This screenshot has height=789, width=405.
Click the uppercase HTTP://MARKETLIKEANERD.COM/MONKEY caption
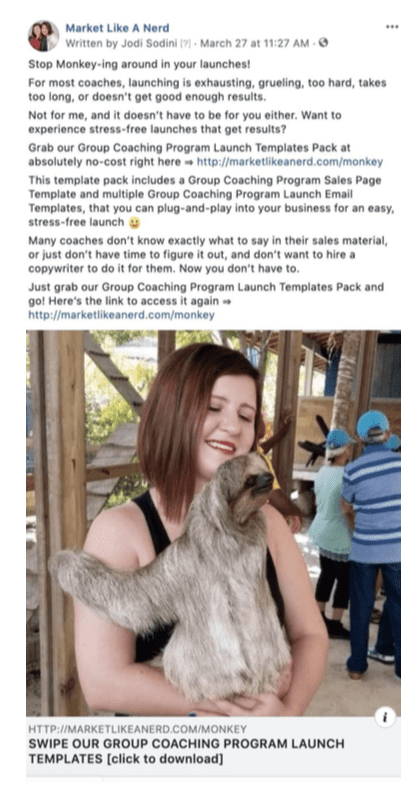point(137,729)
